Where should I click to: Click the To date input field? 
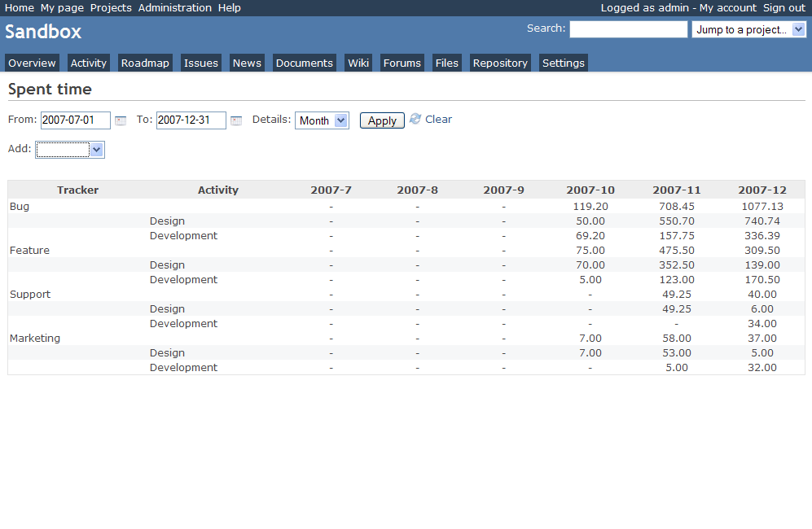(191, 120)
